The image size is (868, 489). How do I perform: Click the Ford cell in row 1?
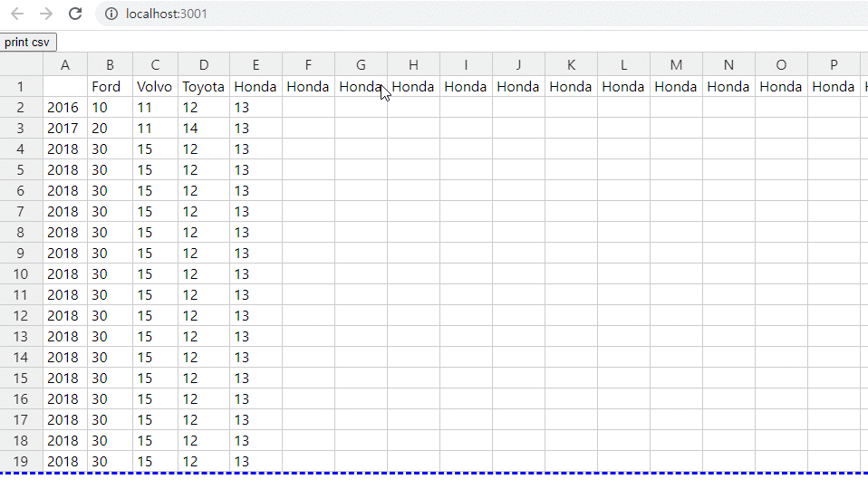pyautogui.click(x=111, y=87)
